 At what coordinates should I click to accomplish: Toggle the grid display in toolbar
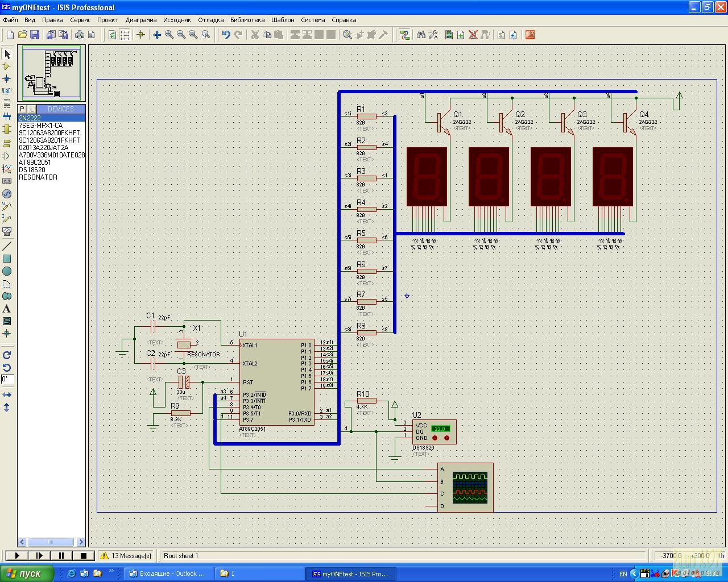pos(125,35)
